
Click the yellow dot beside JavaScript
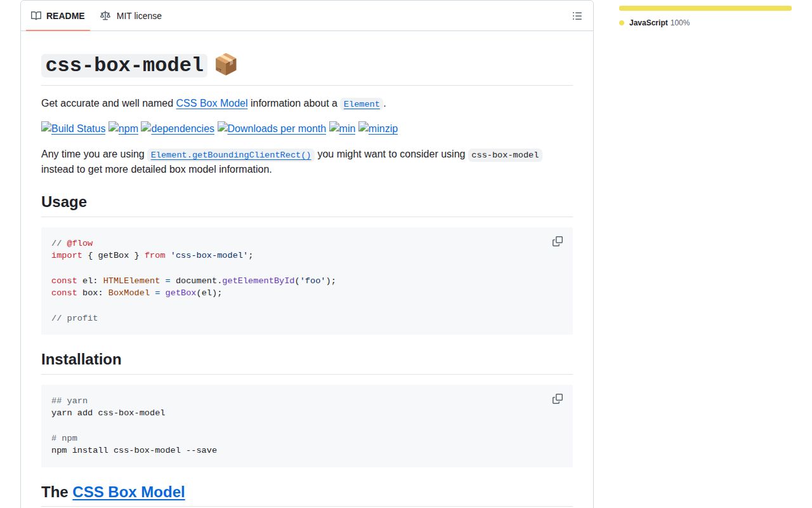coord(622,23)
